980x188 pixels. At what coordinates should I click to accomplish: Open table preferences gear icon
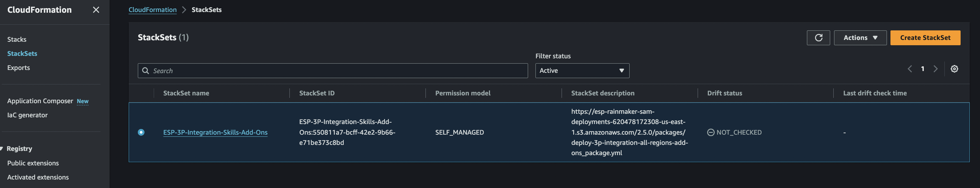[x=954, y=69]
